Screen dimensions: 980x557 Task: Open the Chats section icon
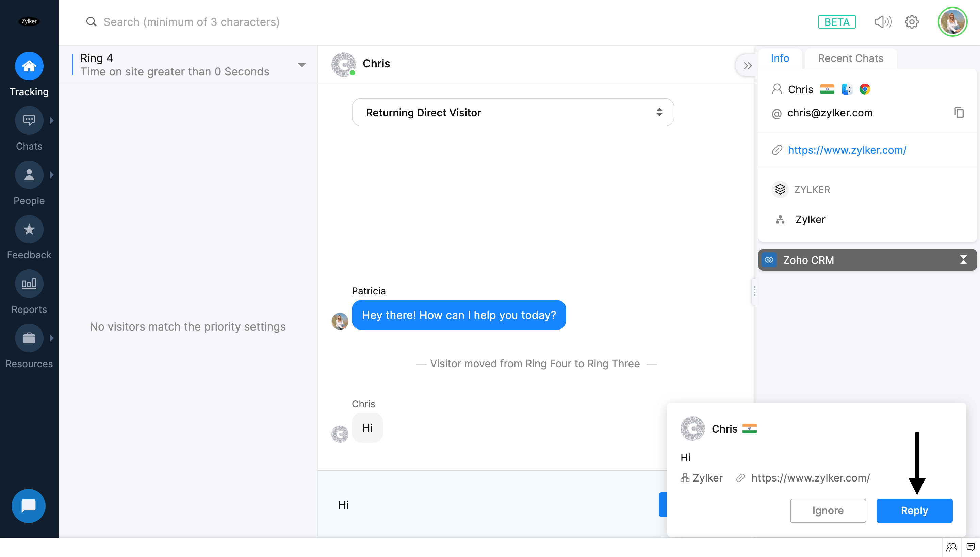point(29,120)
